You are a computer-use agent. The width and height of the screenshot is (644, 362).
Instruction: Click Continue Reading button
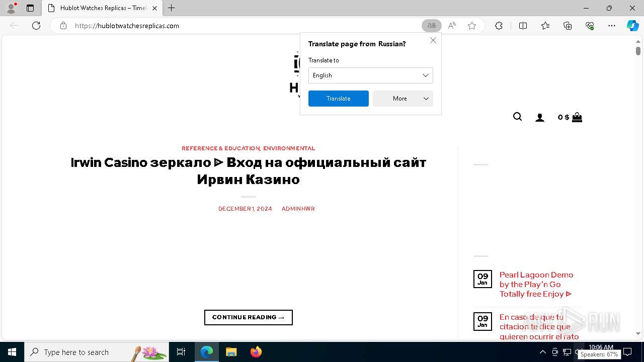click(x=249, y=317)
